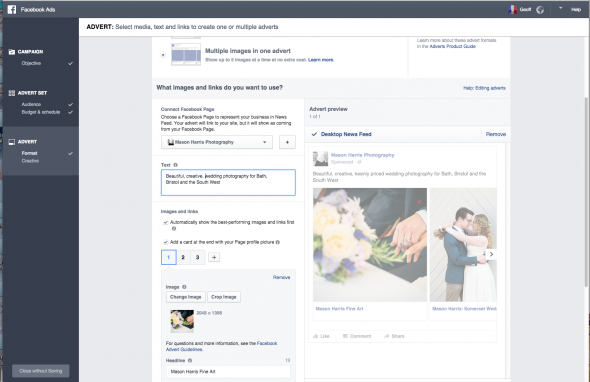Open the Help menu
Screen dimensions: 590x382
tap(576, 10)
